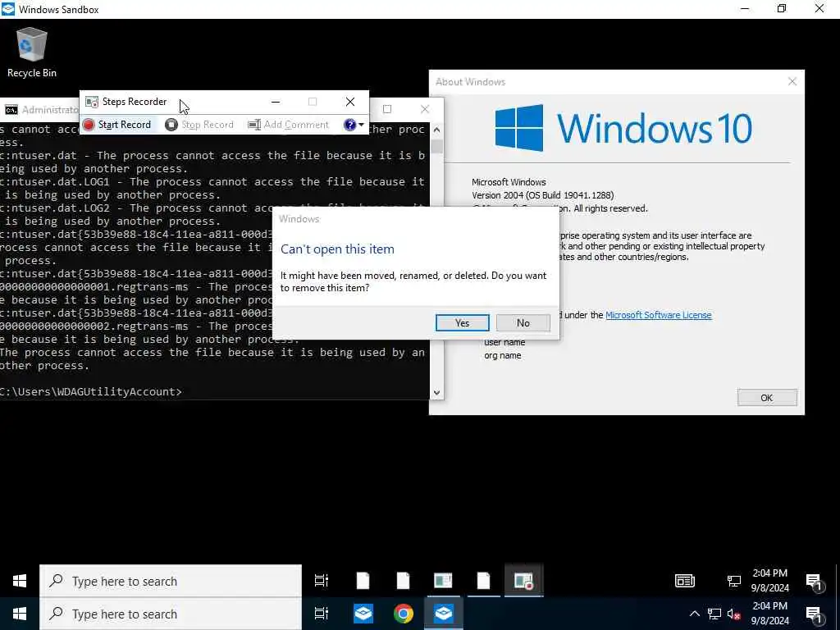Viewport: 840px width, 630px height.
Task: Expand the Help dropdown arrow in Steps Recorder
Action: pos(362,125)
